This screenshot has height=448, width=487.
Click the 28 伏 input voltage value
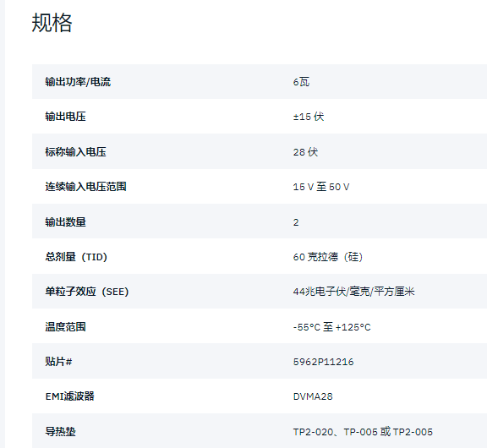pos(305,152)
